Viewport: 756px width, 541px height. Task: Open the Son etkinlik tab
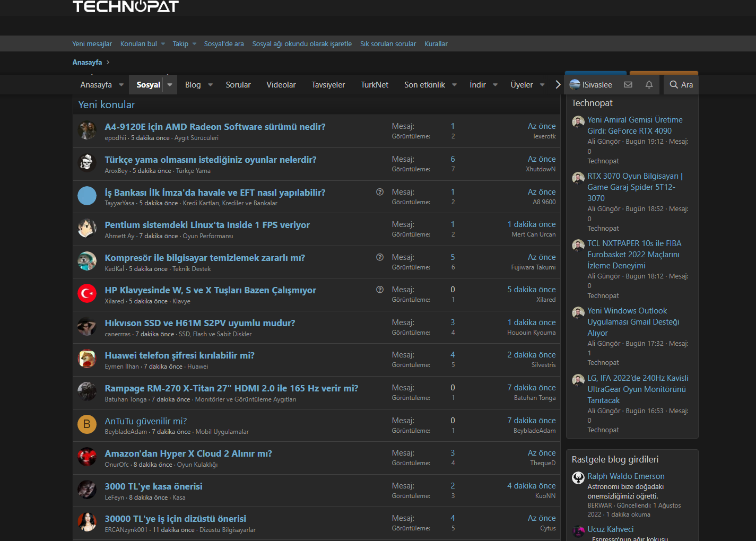[424, 85]
